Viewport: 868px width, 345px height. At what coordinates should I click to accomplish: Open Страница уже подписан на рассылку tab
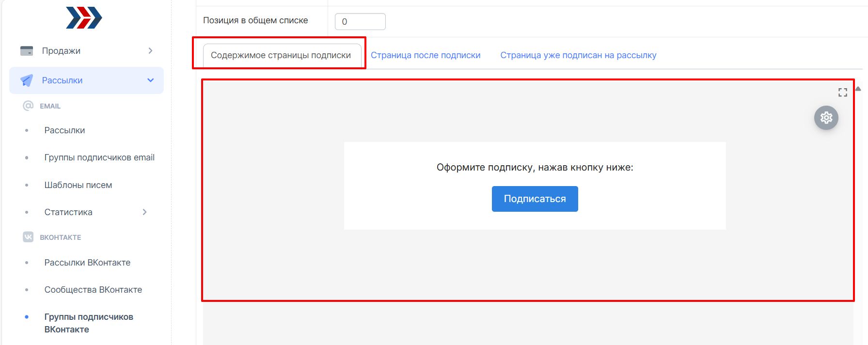click(578, 55)
